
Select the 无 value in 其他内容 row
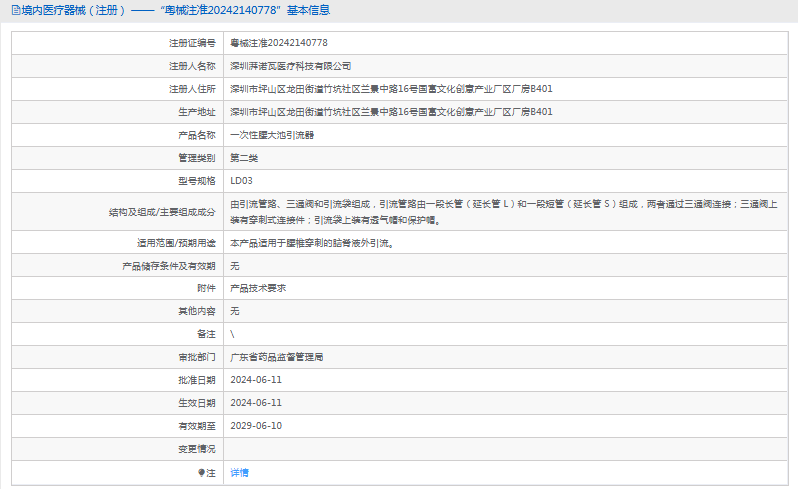pos(235,311)
